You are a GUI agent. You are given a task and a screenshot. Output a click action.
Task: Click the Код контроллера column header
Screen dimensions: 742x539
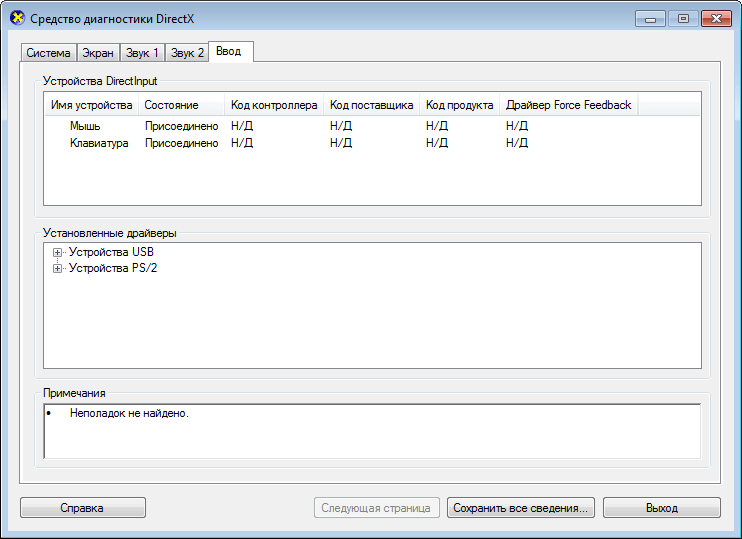[x=274, y=105]
